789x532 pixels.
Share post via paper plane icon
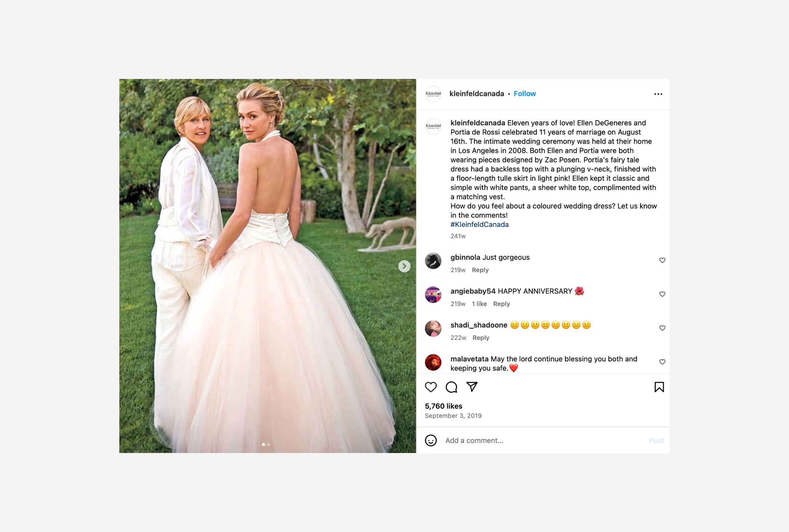click(x=472, y=386)
